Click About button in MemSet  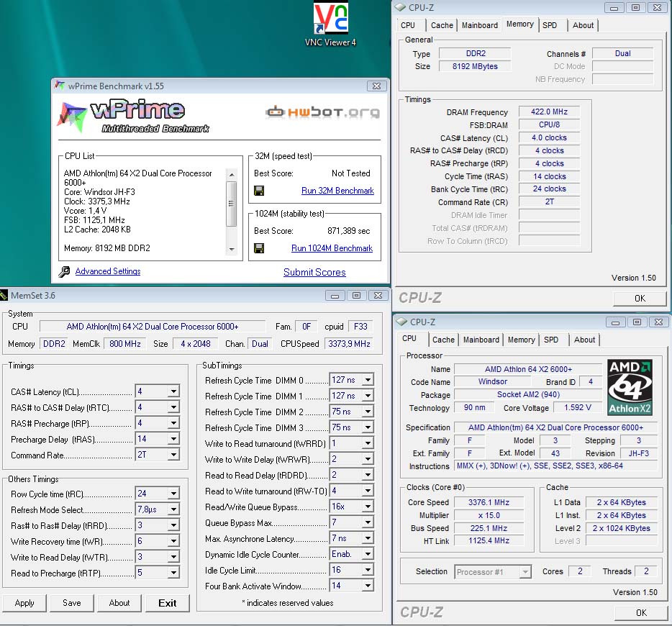tap(119, 603)
